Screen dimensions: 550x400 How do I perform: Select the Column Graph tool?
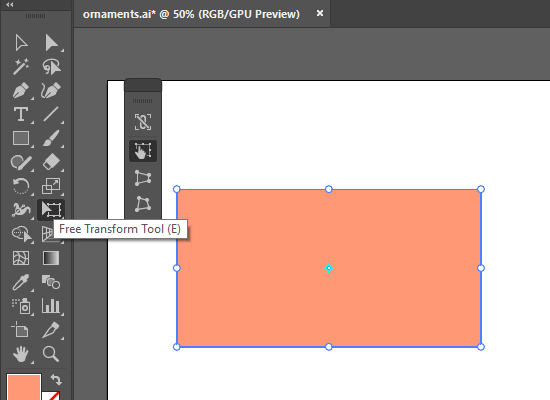pos(51,306)
